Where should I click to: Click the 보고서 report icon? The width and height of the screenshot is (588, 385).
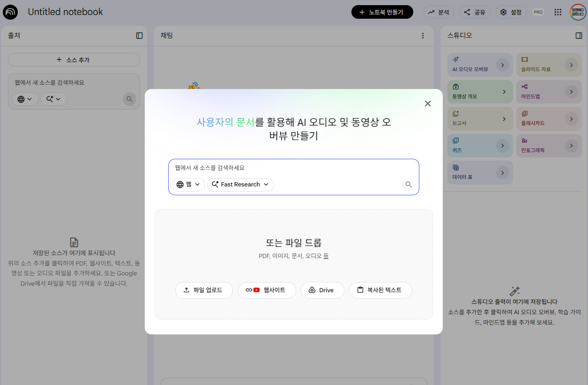455,113
